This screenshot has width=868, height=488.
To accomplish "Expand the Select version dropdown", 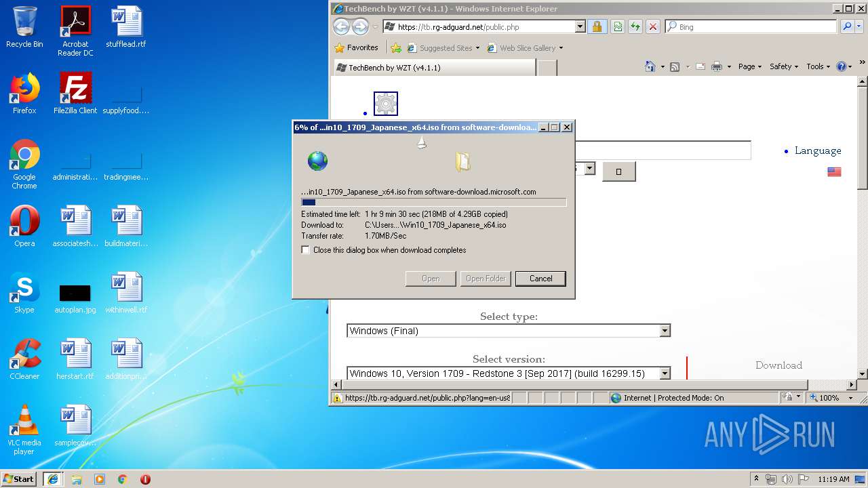I will 665,373.
